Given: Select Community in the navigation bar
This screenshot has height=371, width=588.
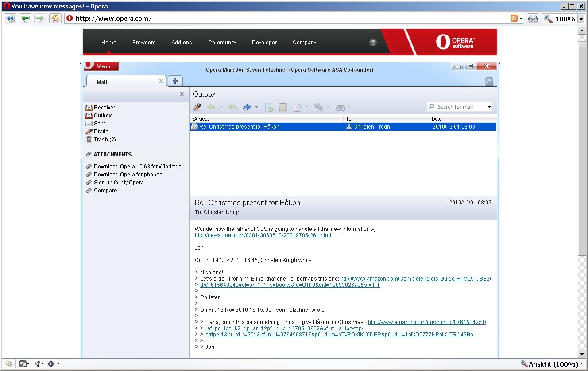Looking at the screenshot, I should click(x=222, y=42).
